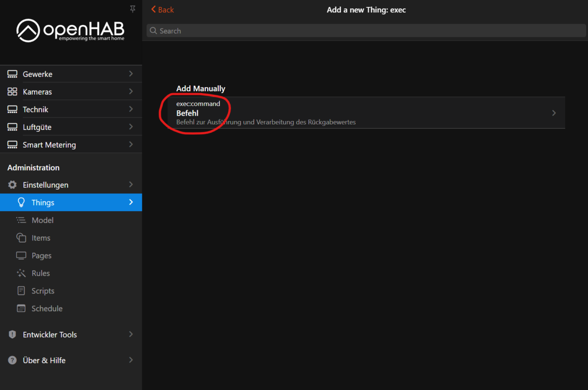
Task: Open Items via its sidebar icon
Action: coord(21,238)
